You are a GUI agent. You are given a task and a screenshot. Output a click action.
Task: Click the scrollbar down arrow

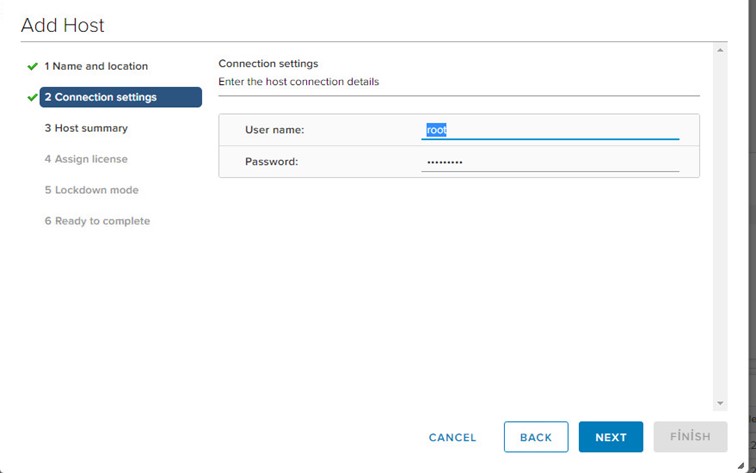(x=720, y=403)
